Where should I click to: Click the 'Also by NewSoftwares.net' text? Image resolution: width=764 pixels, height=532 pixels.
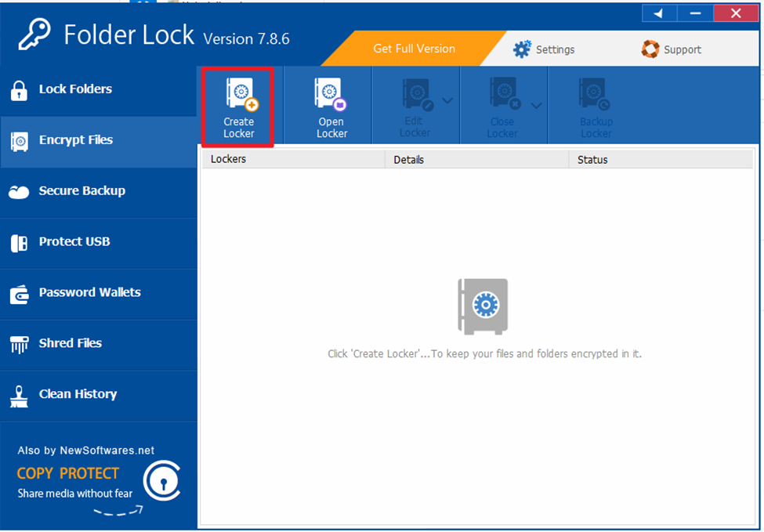[x=85, y=451]
